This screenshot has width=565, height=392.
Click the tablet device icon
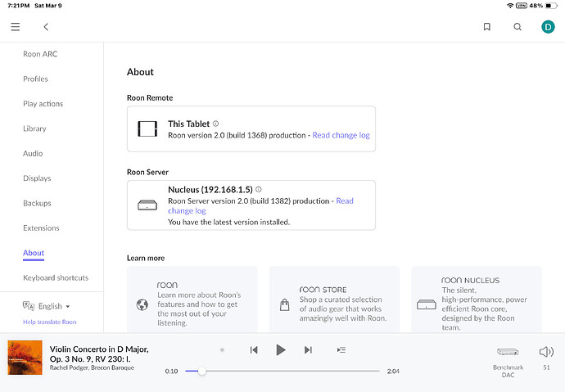(147, 128)
